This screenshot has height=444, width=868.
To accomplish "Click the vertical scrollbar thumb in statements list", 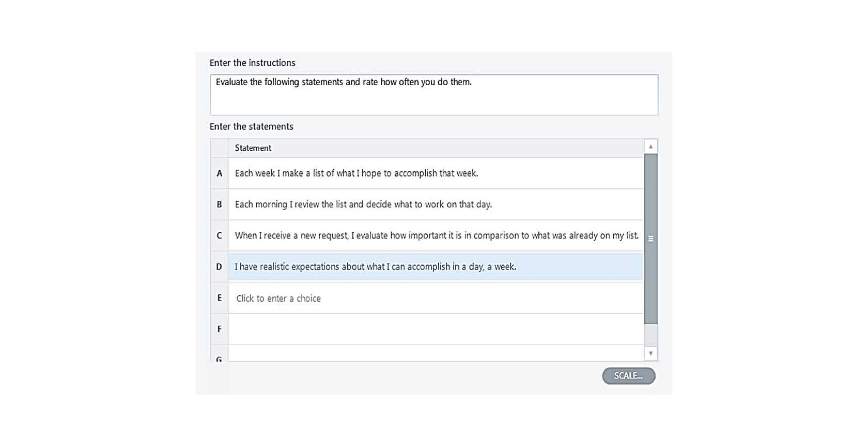I will click(x=651, y=239).
